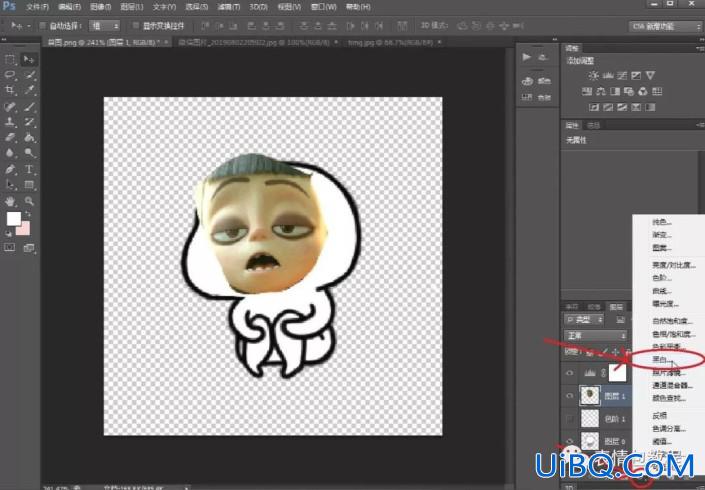Open the auto-select 组 dropdown
The height and width of the screenshot is (490, 705).
(104, 26)
